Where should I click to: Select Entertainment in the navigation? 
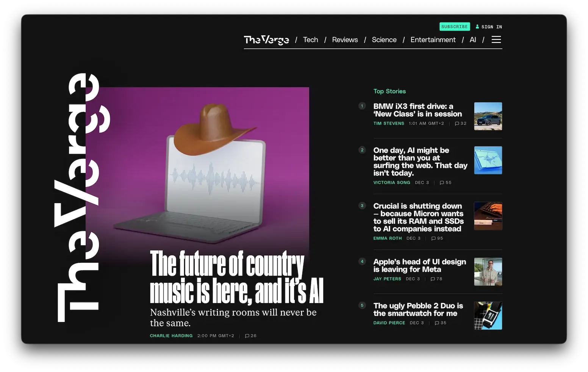tap(433, 40)
